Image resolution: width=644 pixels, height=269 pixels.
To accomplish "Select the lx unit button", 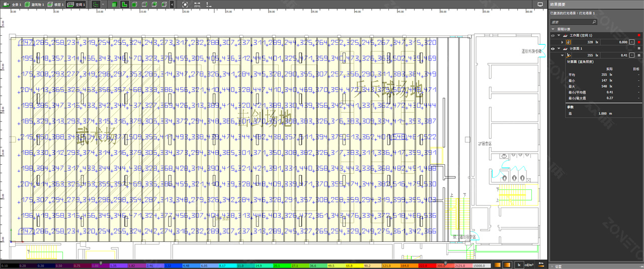I will (519, 265).
